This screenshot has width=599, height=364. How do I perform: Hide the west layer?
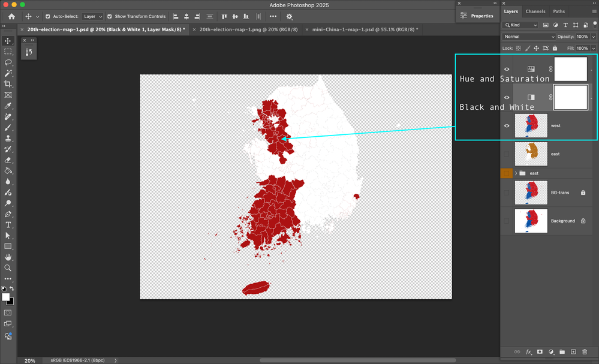[507, 126]
